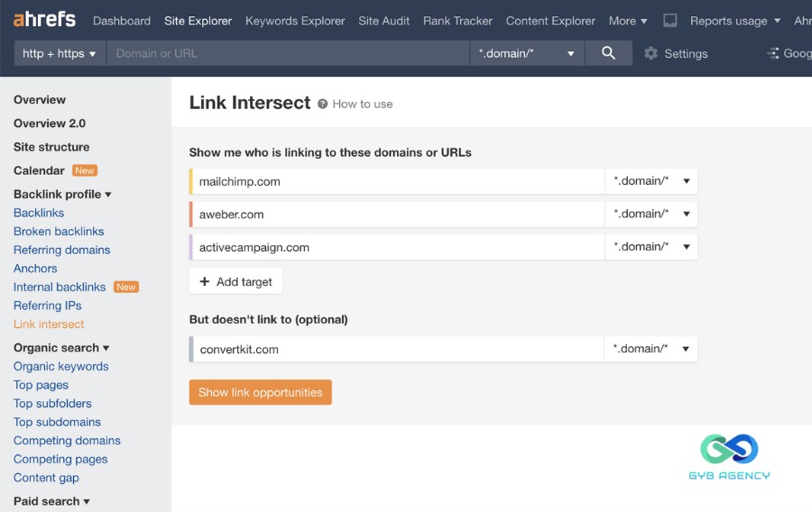Open Anchors report
The height and width of the screenshot is (512, 812).
(x=35, y=269)
